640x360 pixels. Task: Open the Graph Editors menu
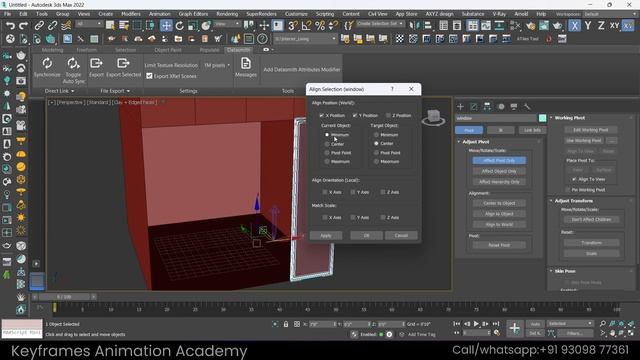[x=193, y=14]
